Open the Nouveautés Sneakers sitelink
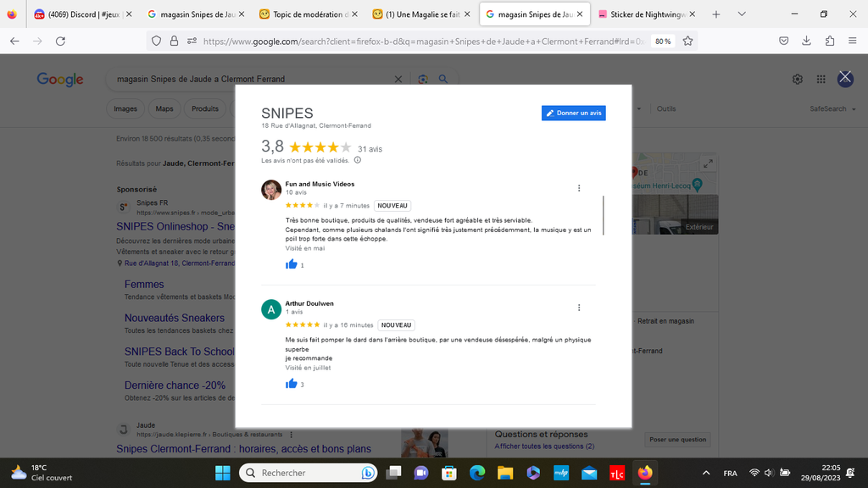 175,319
